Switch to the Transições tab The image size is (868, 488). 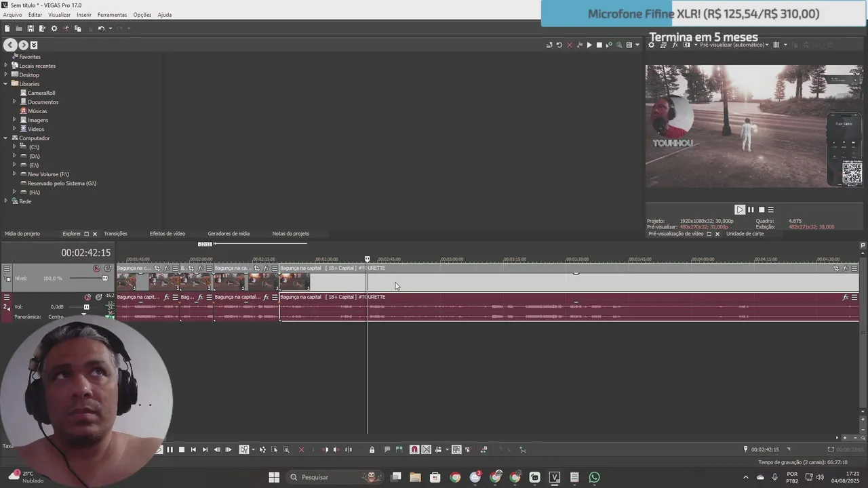coord(115,234)
